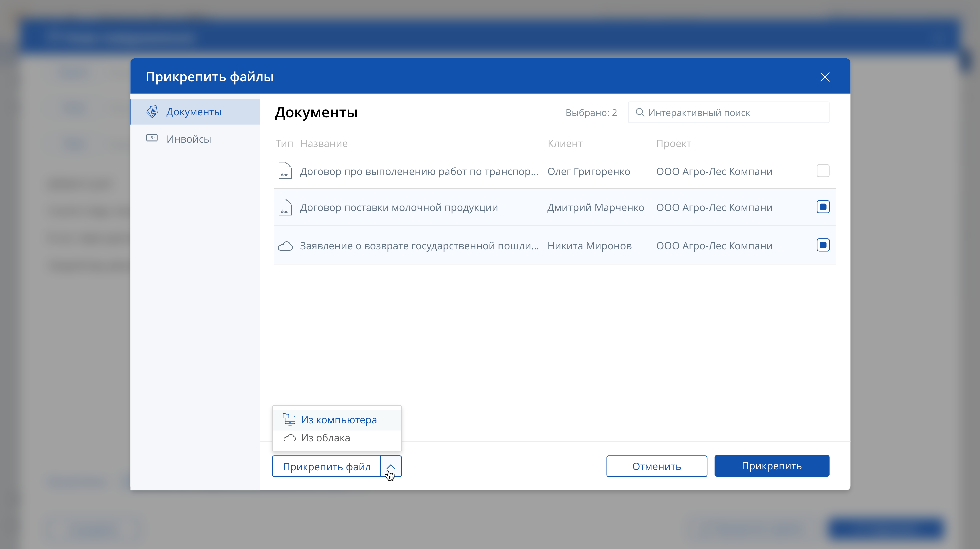
Task: Uncheck the Заявление о возврате row
Action: (823, 245)
